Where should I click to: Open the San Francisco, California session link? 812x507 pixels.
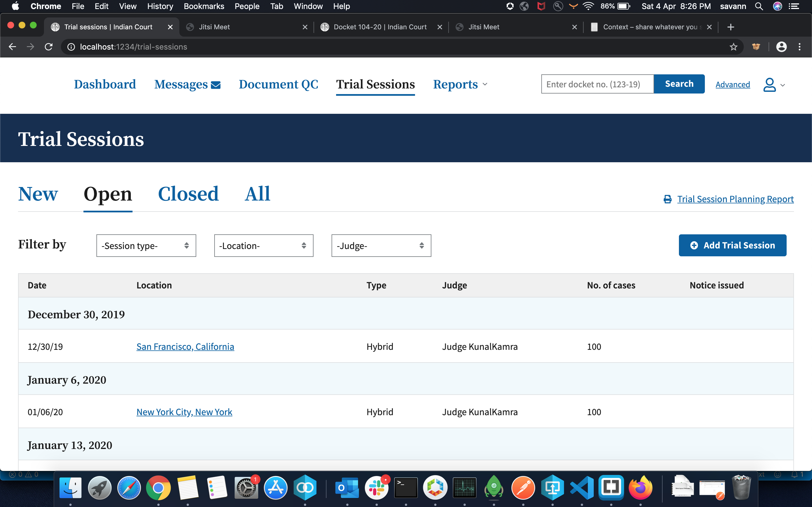tap(185, 347)
